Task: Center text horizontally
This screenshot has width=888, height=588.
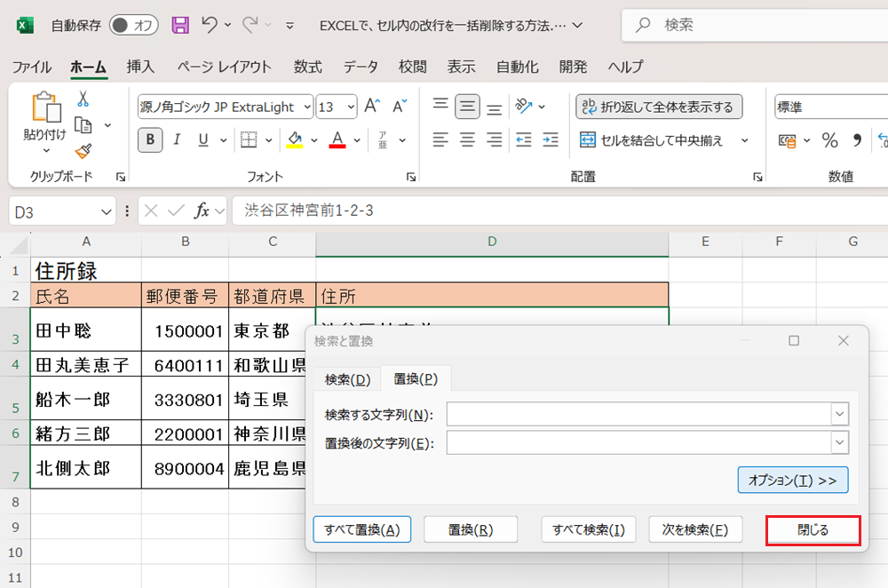Action: point(467,140)
